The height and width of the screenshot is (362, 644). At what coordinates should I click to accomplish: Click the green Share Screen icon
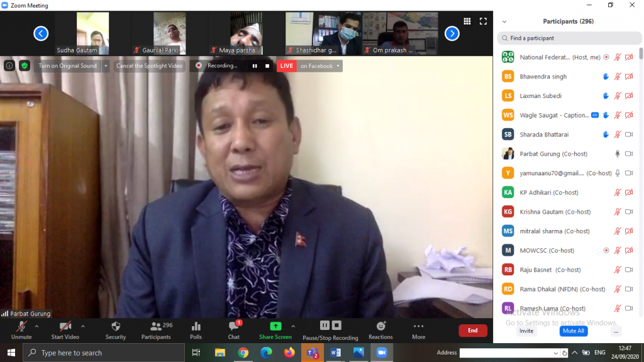(x=275, y=326)
